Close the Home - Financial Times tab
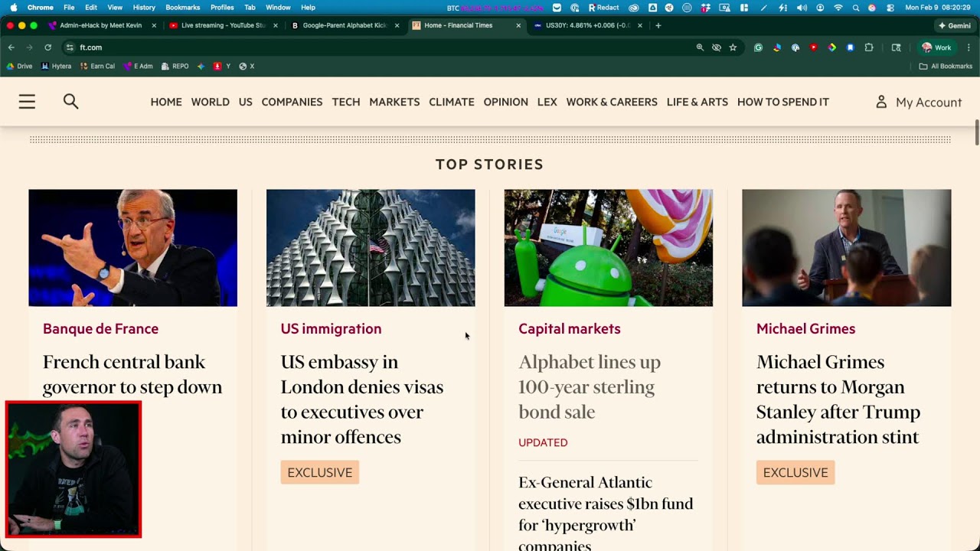 [518, 25]
